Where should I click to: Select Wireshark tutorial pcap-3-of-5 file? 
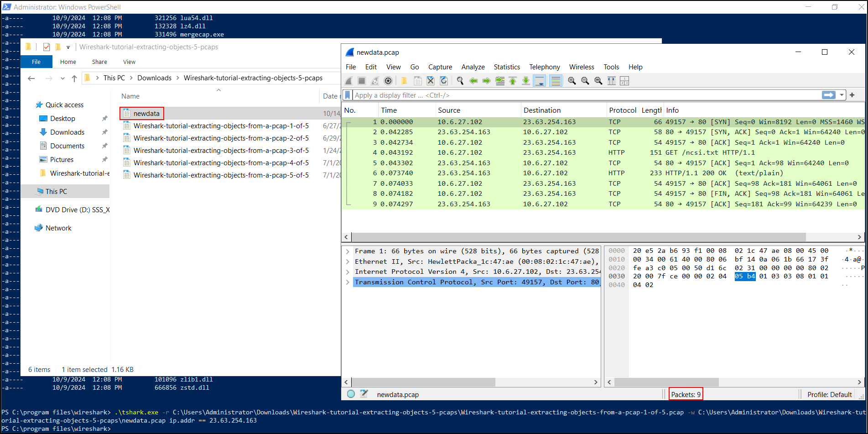pos(221,150)
